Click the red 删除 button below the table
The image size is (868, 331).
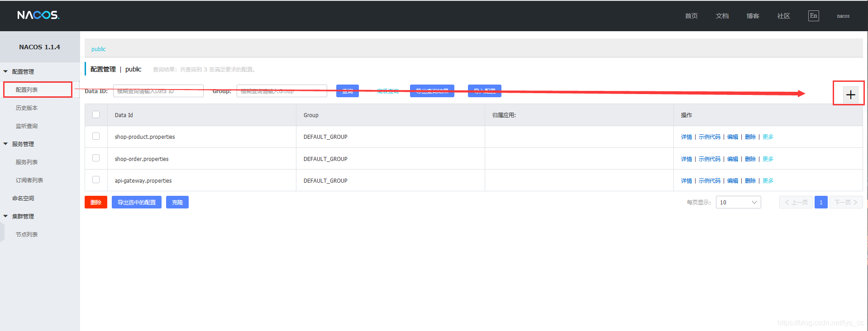tap(96, 202)
